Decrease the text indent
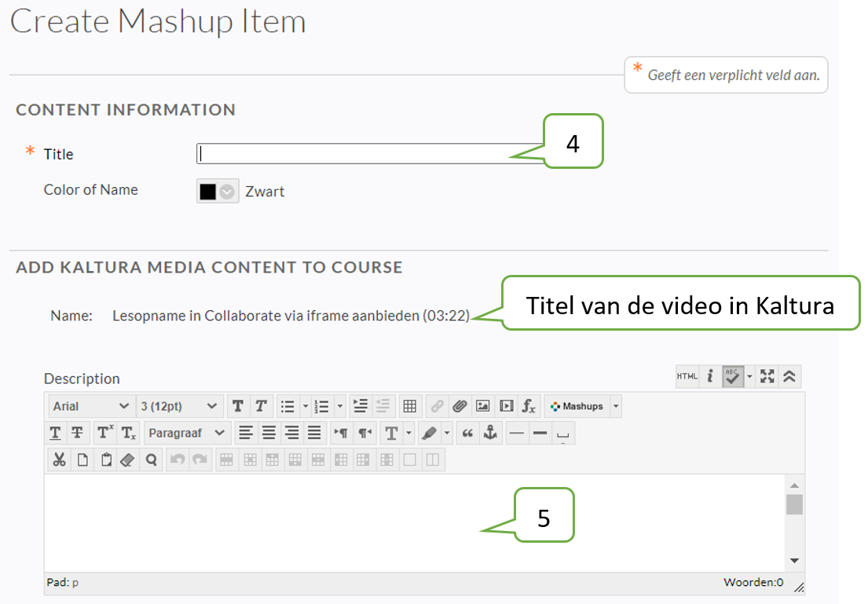The width and height of the screenshot is (868, 604). coord(383,406)
